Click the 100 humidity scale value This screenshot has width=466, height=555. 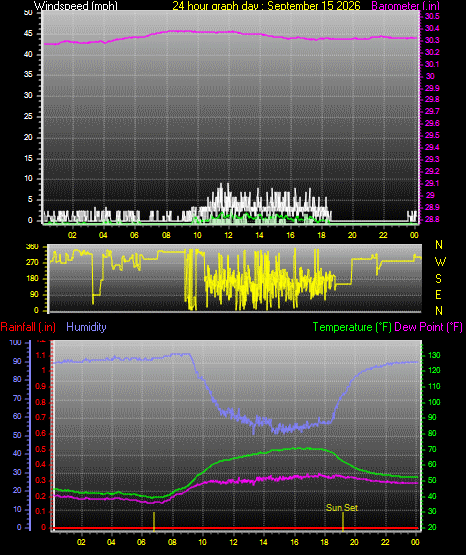(x=16, y=342)
